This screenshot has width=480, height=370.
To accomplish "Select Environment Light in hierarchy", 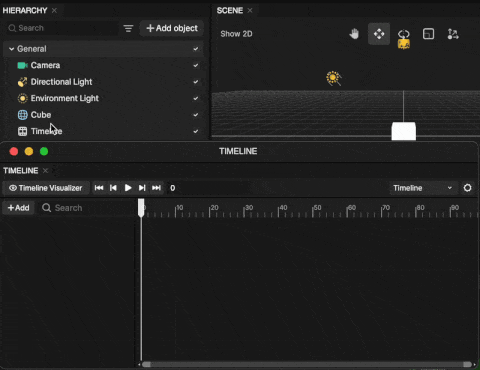I will [103, 98].
